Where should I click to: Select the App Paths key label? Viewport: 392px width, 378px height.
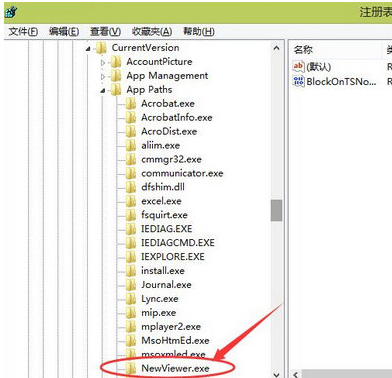click(x=149, y=90)
